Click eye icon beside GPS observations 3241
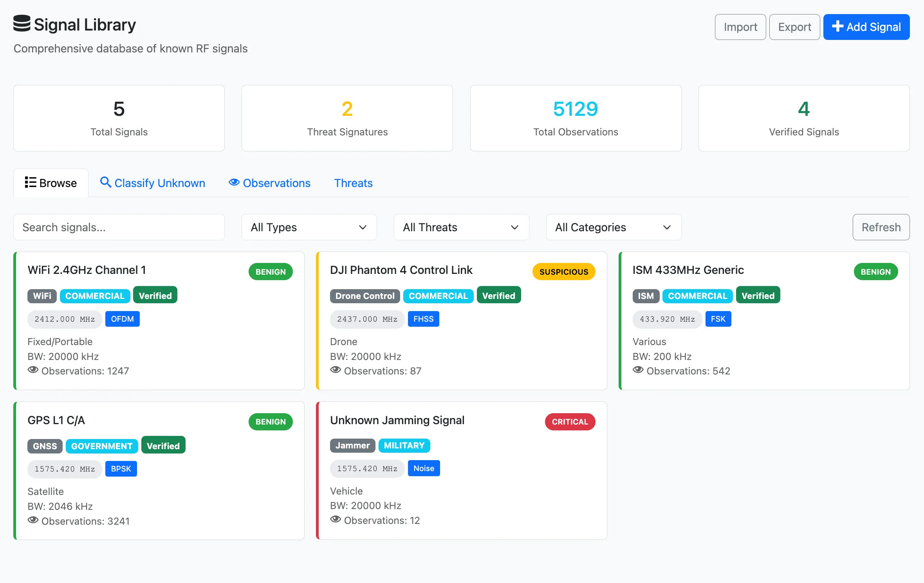 33,520
